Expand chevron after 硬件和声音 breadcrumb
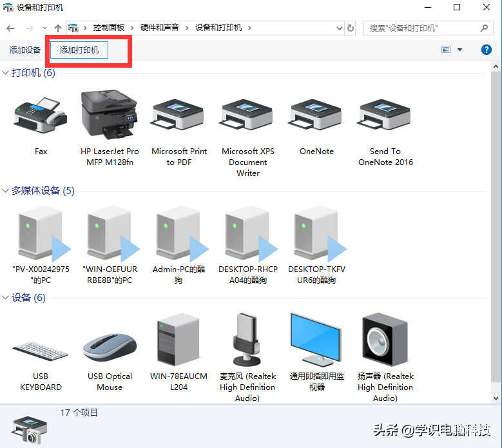 187,28
